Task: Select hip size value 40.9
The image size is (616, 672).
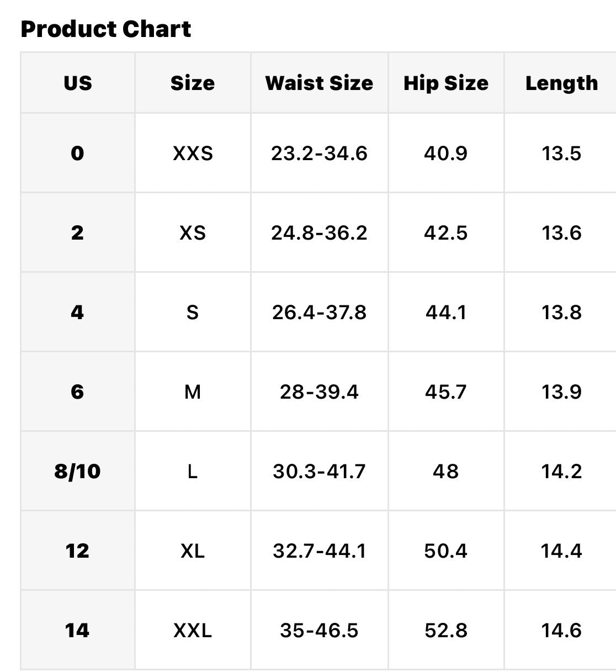Action: 446,153
